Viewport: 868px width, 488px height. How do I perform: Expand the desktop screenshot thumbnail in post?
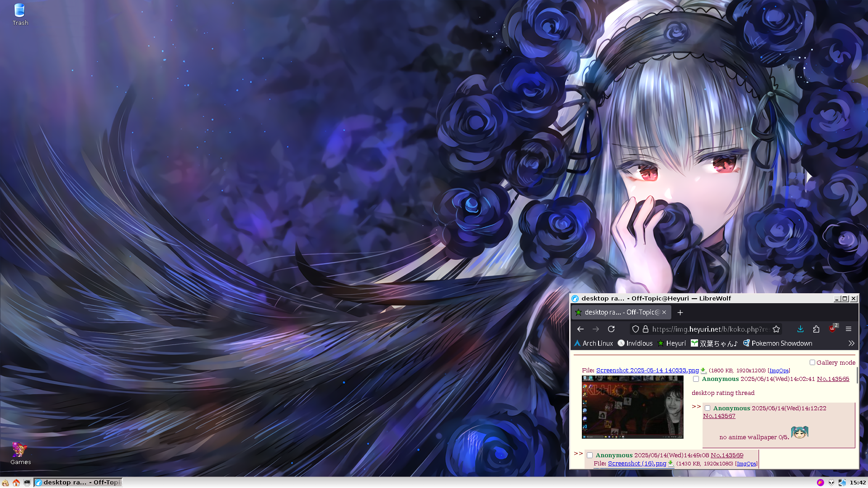[632, 407]
